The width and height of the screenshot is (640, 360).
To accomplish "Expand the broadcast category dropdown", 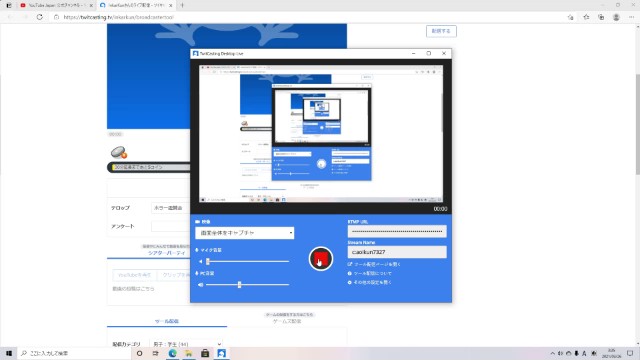I will pos(186,344).
